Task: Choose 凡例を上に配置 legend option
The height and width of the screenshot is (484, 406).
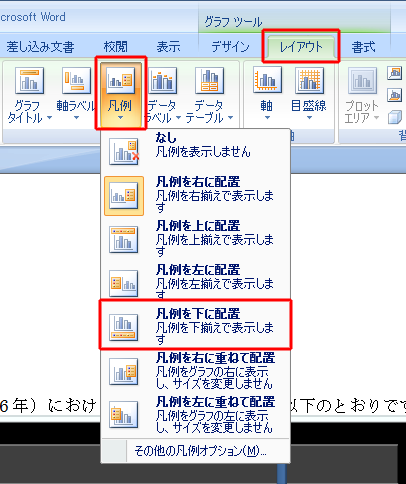Action: [195, 239]
